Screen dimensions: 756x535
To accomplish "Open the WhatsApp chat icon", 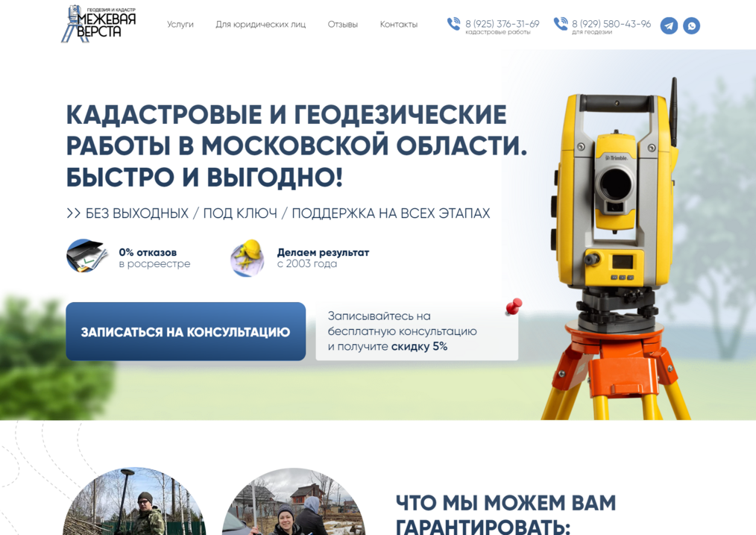I will 691,25.
